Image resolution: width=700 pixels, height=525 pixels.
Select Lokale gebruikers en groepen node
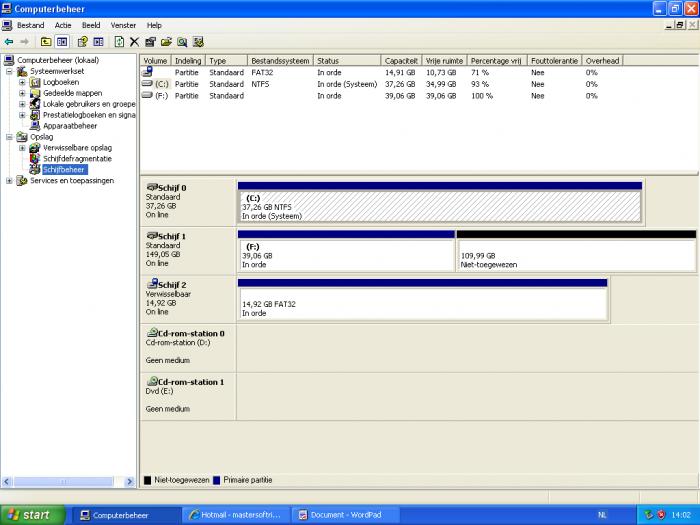[89, 104]
